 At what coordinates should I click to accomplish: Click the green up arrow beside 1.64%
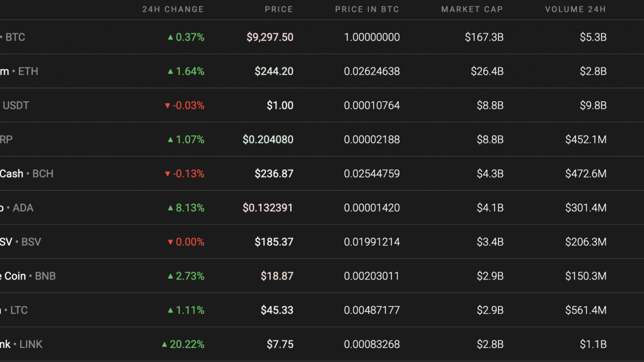(170, 72)
